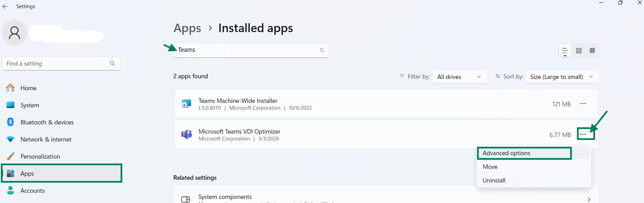This screenshot has height=203, width=644.
Task: Click the 6.77 MB size value
Action: (560, 135)
